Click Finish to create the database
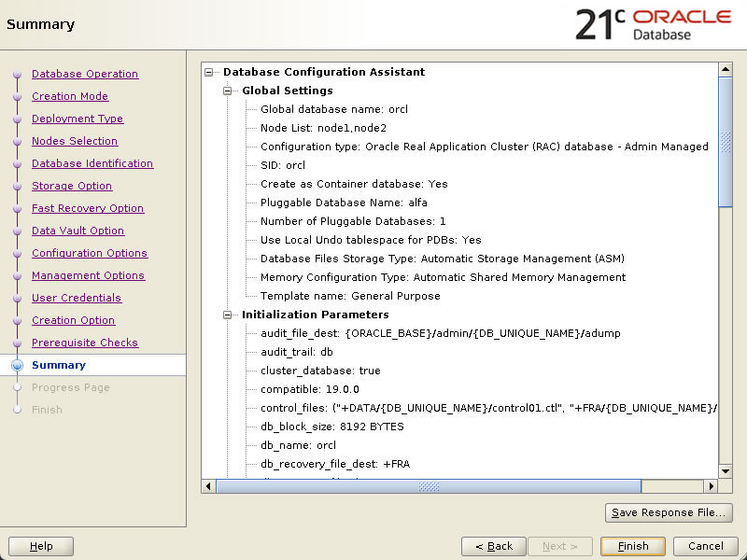747x560 pixels. (633, 546)
